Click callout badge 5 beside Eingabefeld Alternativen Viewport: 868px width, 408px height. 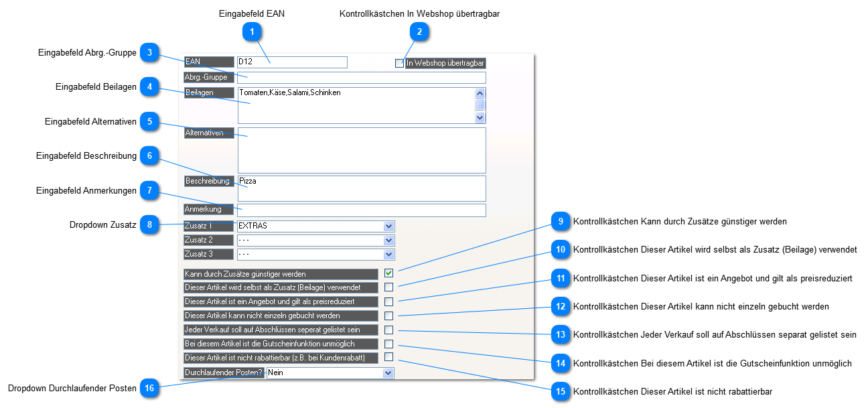click(x=150, y=121)
